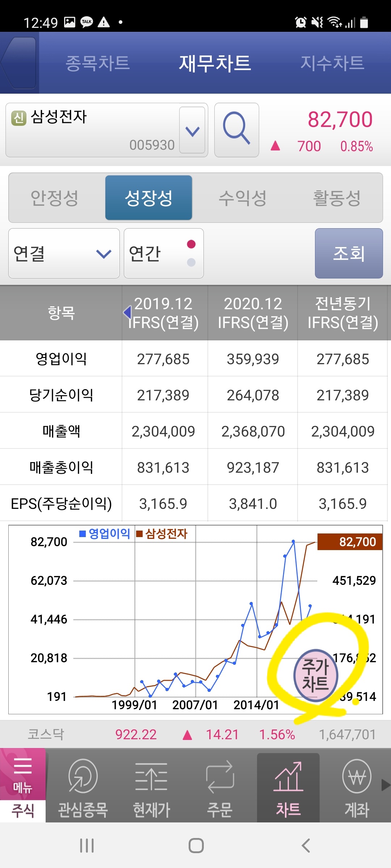
Task: Tap the battery status icon
Action: [x=364, y=22]
